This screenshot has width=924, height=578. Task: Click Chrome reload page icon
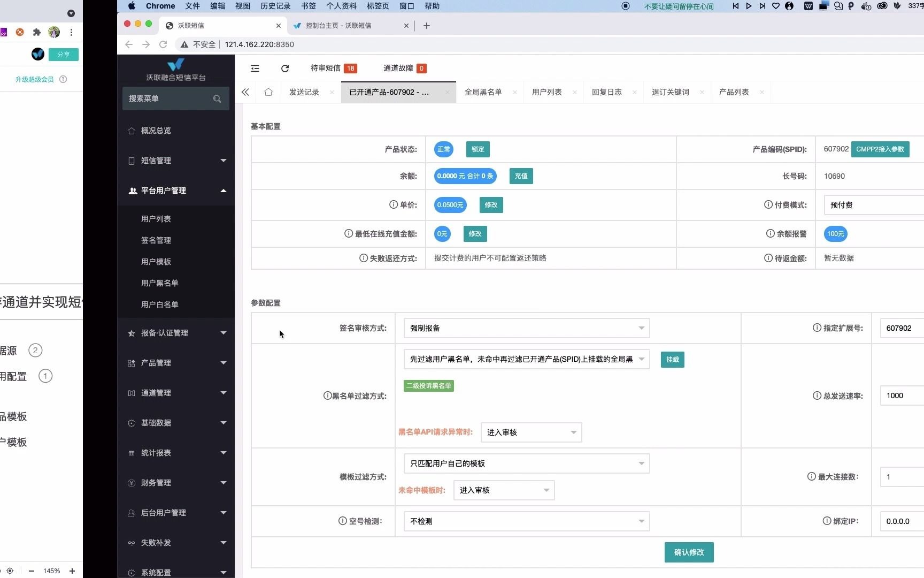(x=163, y=44)
